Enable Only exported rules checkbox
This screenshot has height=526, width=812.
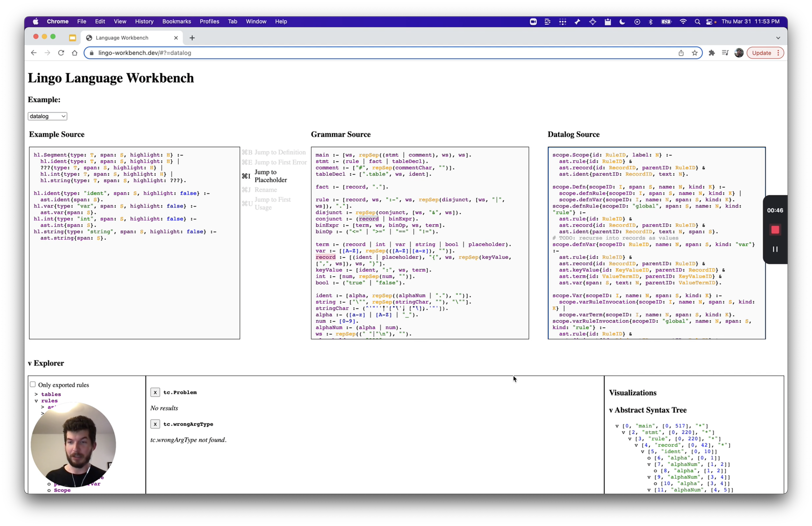(33, 384)
